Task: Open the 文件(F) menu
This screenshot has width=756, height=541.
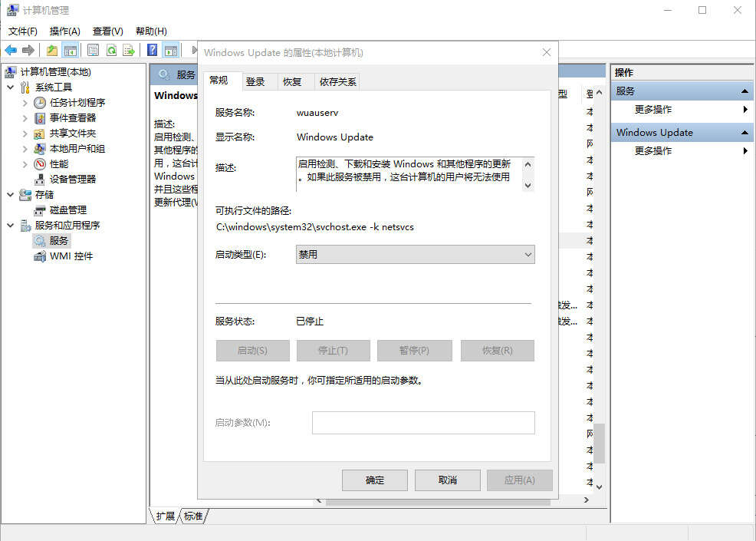Action: tap(23, 31)
